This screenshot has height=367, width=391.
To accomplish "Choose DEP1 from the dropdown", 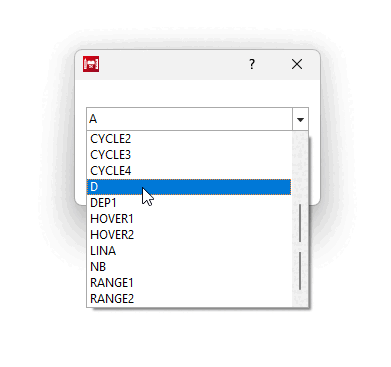I will pyautogui.click(x=189, y=203).
